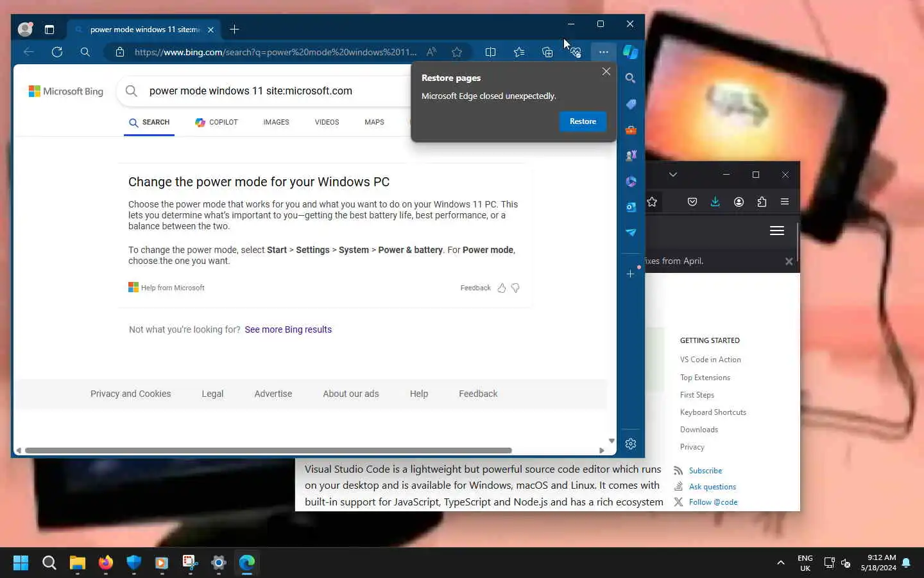924x578 pixels.
Task: Switch to the MAPS tab
Action: 374,122
